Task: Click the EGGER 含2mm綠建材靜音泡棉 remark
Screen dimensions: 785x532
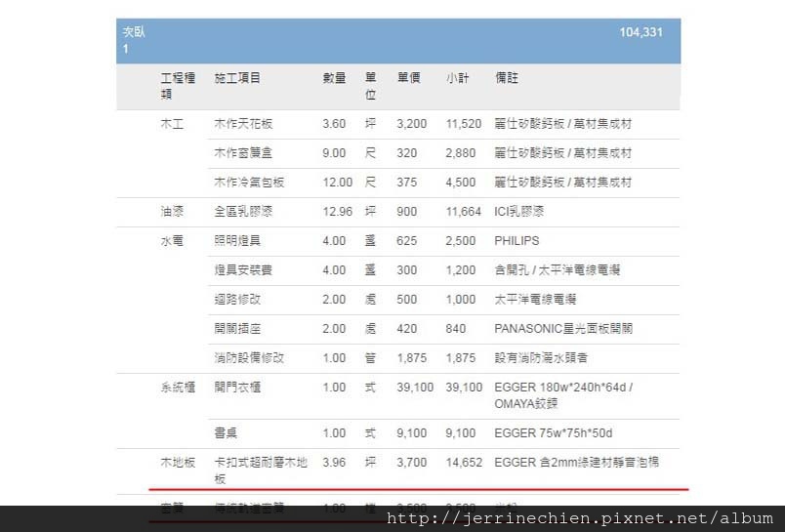Action: (x=577, y=462)
